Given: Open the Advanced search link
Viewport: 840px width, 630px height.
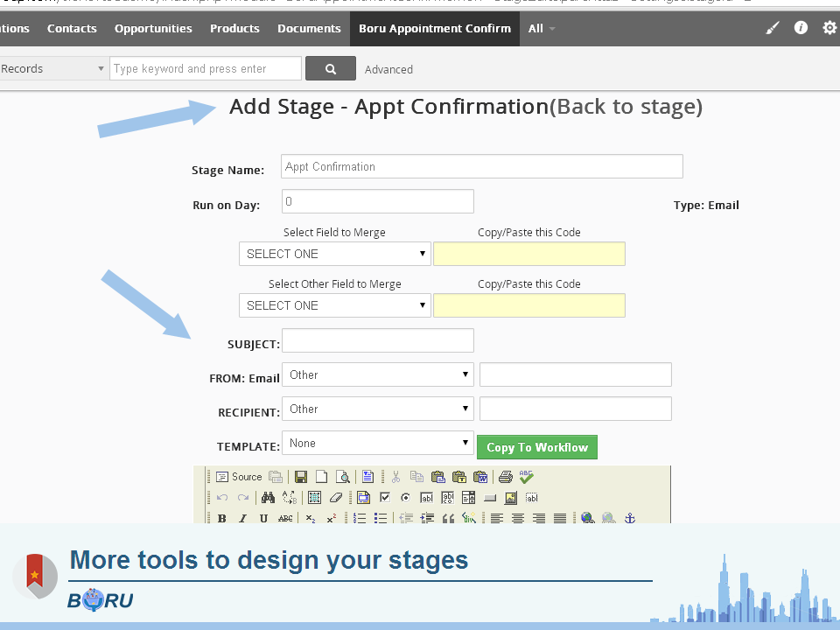Looking at the screenshot, I should [388, 70].
